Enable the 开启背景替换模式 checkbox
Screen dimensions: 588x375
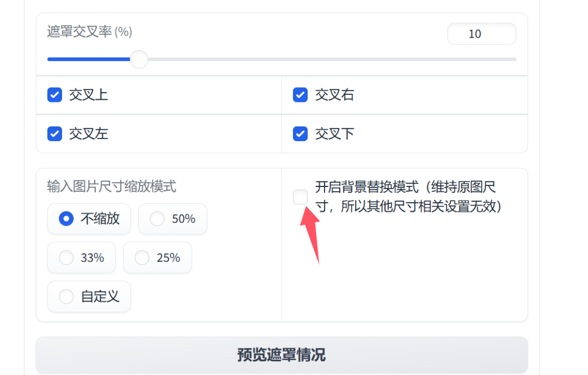(x=301, y=197)
